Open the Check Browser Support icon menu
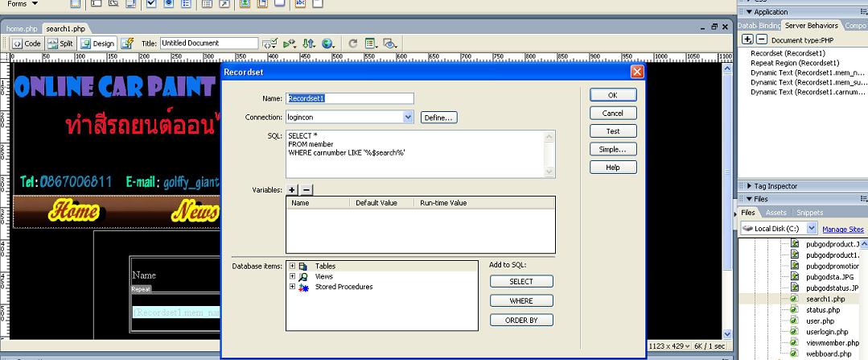This screenshot has height=360, width=868. coord(270,43)
